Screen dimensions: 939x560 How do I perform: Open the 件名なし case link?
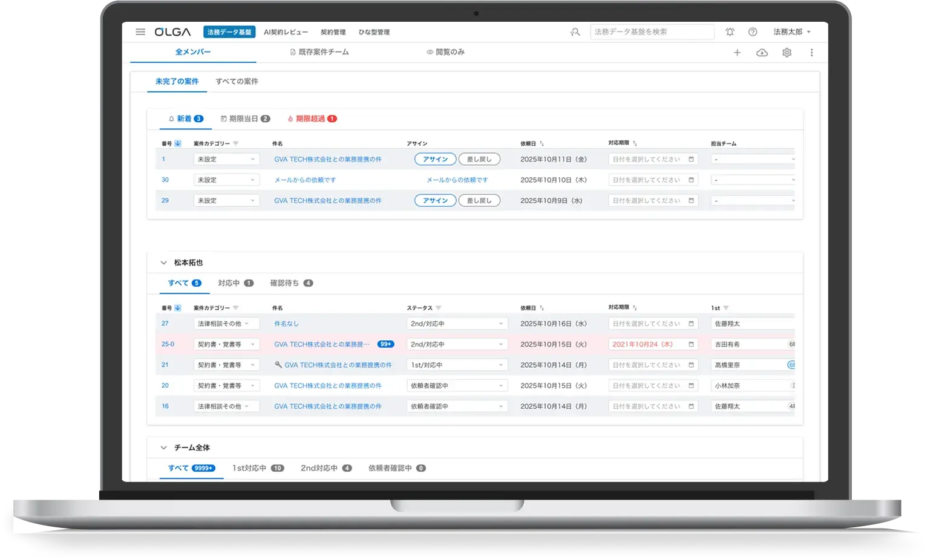(286, 324)
